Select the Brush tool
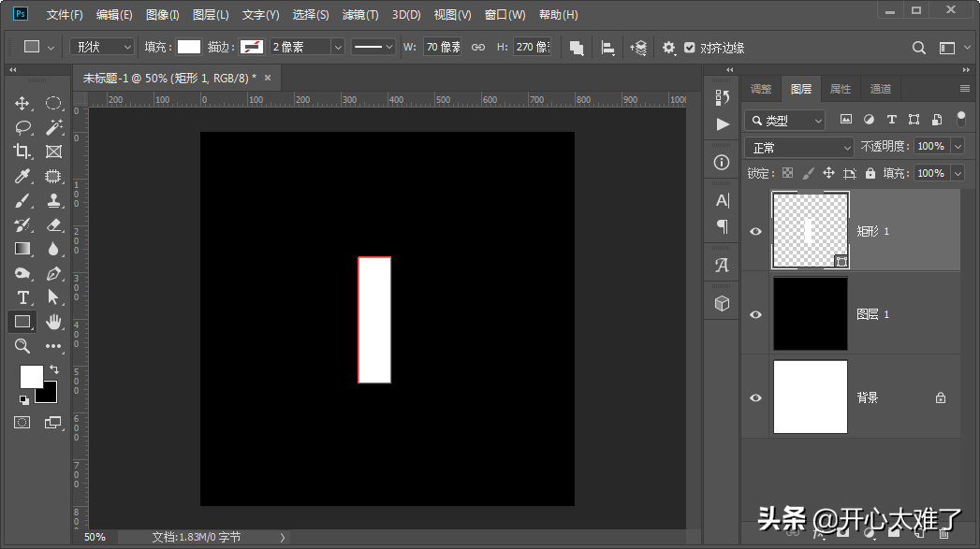 tap(22, 200)
